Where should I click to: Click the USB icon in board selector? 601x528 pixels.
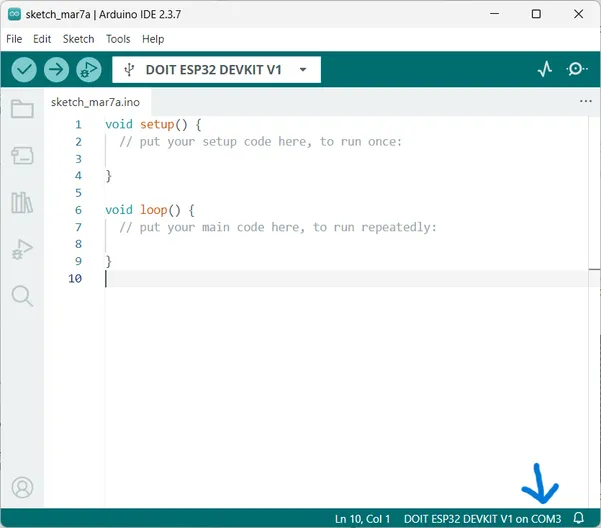[129, 70]
